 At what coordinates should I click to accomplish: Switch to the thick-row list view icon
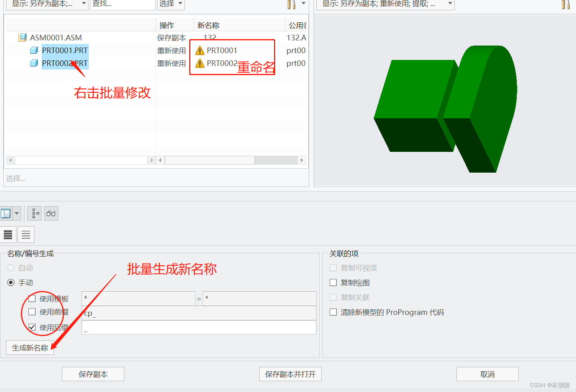click(x=8, y=235)
